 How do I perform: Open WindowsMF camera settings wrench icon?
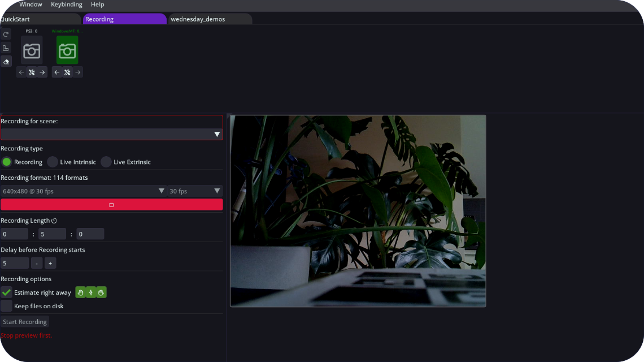pyautogui.click(x=67, y=72)
